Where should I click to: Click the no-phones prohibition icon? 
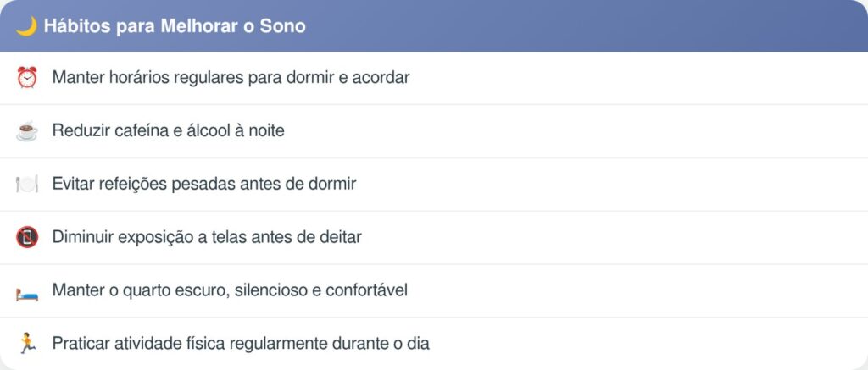click(x=27, y=238)
